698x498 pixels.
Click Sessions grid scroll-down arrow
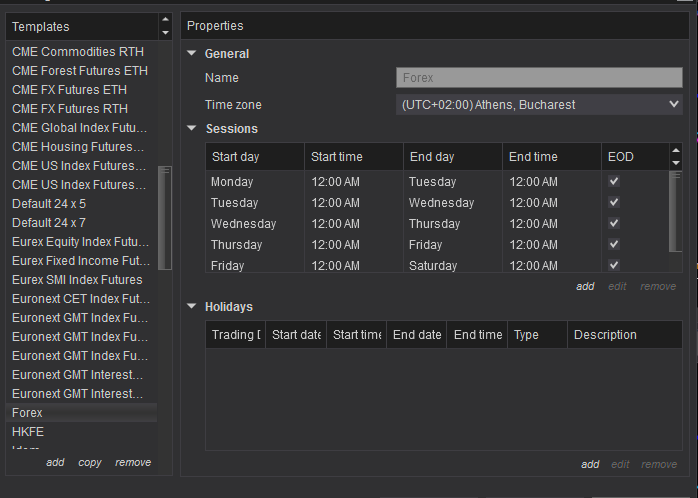[676, 163]
